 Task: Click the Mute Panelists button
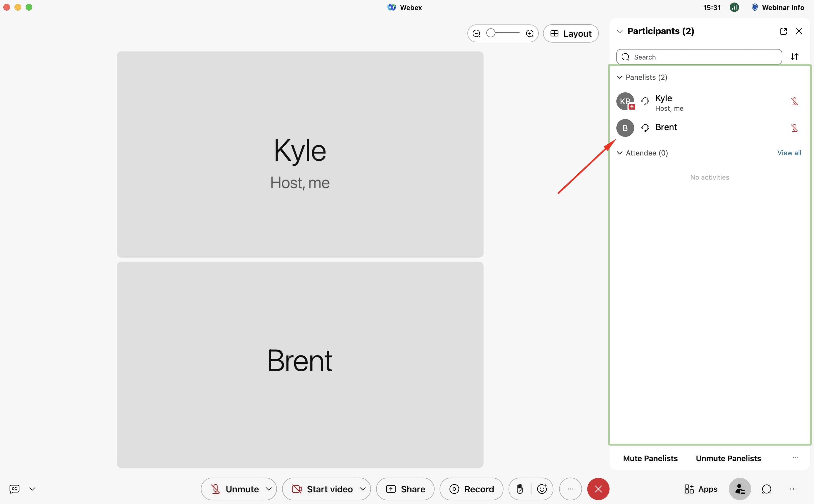pyautogui.click(x=650, y=458)
